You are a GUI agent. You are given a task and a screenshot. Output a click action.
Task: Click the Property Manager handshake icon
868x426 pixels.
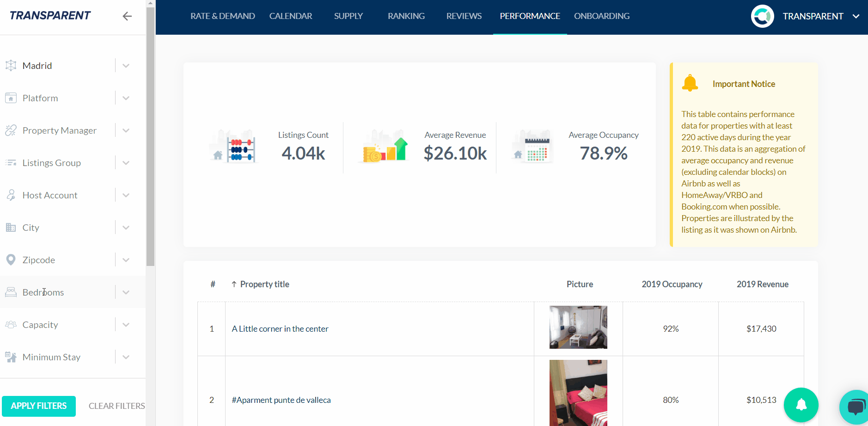pyautogui.click(x=11, y=130)
